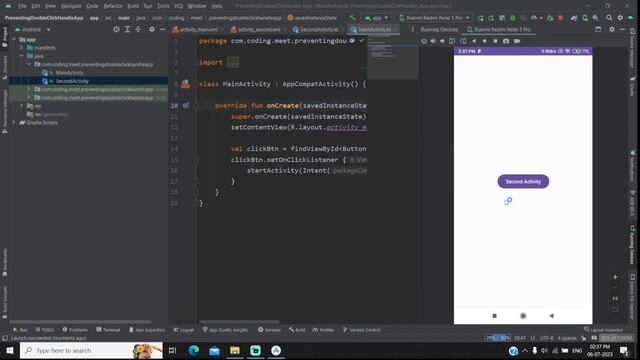Stop the running app with red square
Screen dimensions: 640x360
(561, 18)
